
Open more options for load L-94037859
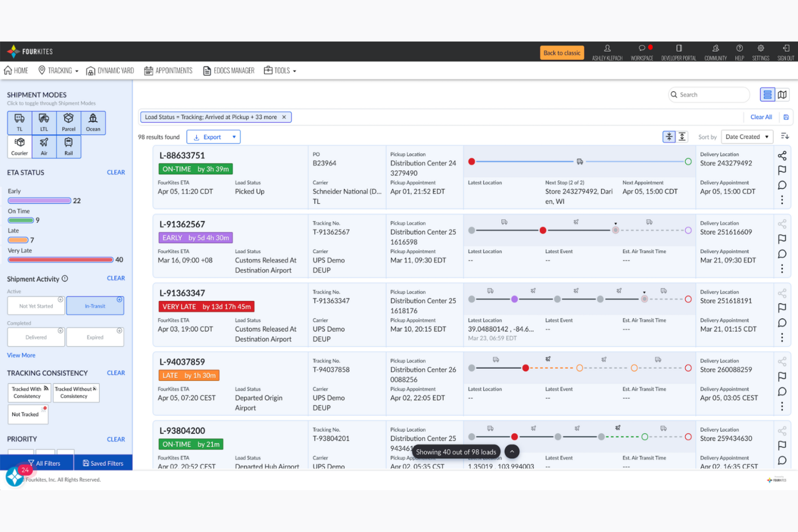click(782, 406)
